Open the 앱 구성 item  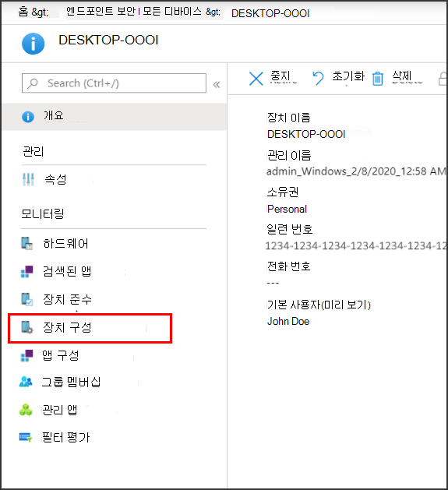(x=61, y=355)
